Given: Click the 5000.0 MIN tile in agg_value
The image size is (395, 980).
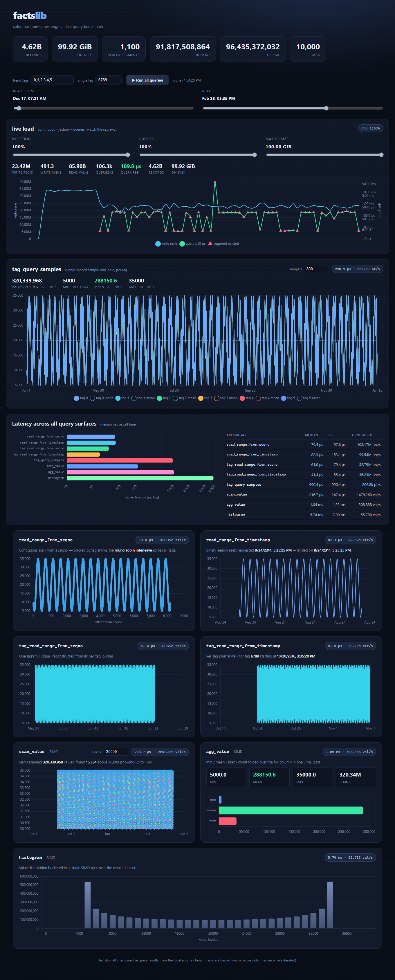Looking at the screenshot, I should coord(226,778).
